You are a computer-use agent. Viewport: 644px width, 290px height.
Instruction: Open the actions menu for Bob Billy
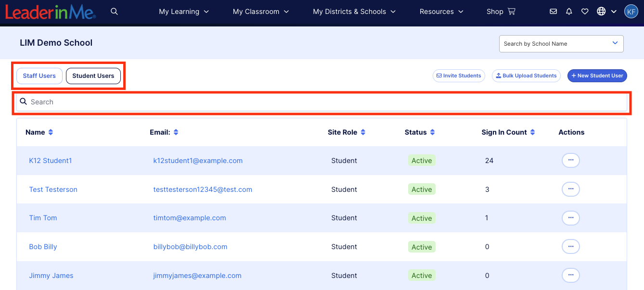click(x=570, y=247)
